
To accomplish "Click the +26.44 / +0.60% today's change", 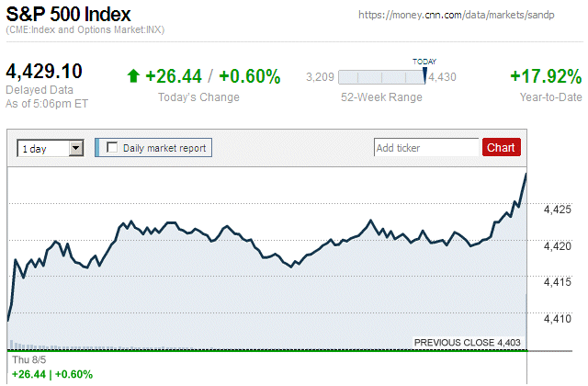I will [212, 76].
